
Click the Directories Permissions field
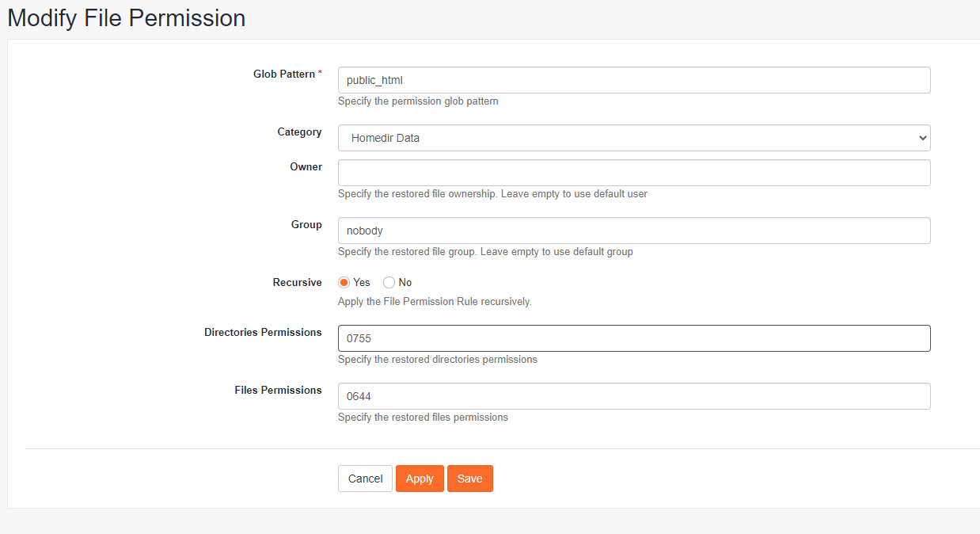pyautogui.click(x=634, y=338)
